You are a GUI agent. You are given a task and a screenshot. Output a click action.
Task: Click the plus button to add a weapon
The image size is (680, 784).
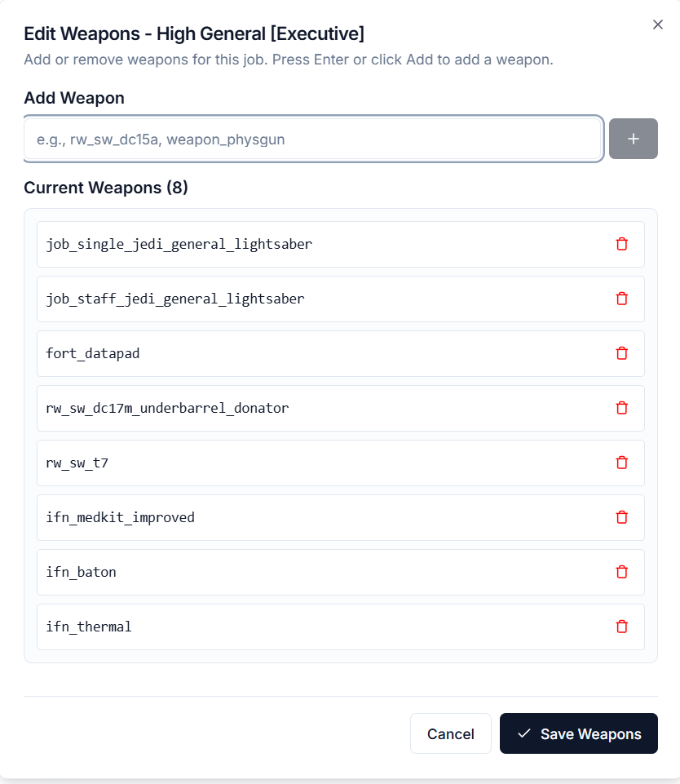634,139
